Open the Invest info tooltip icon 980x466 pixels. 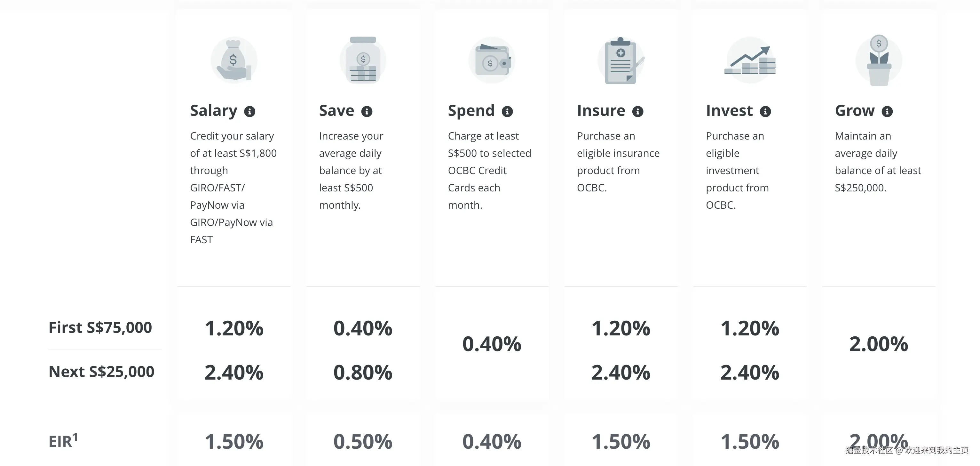point(765,112)
